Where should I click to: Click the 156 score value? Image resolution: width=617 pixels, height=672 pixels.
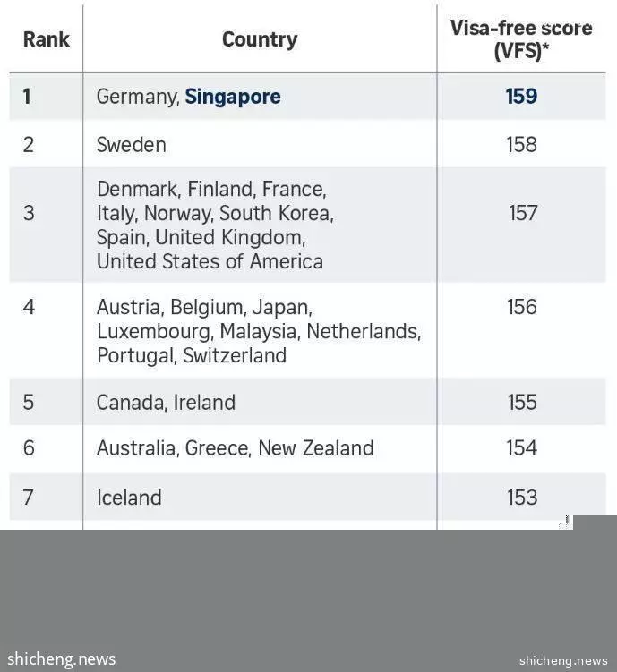pos(521,307)
